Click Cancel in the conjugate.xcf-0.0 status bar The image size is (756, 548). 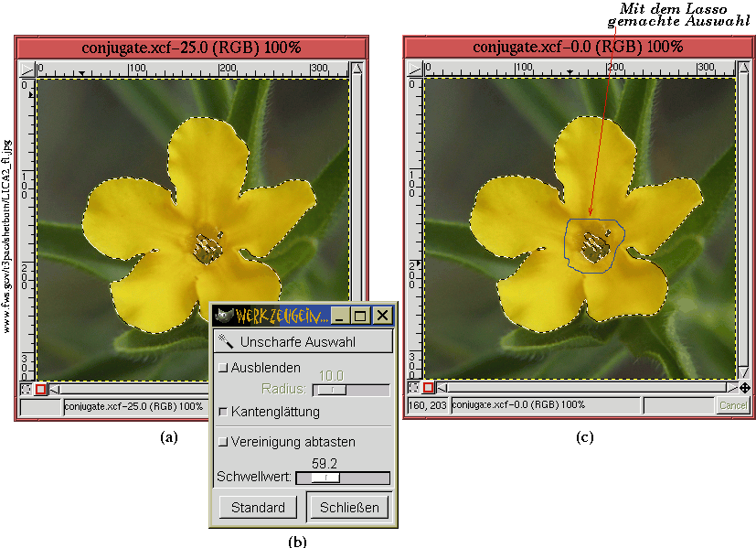coord(732,404)
